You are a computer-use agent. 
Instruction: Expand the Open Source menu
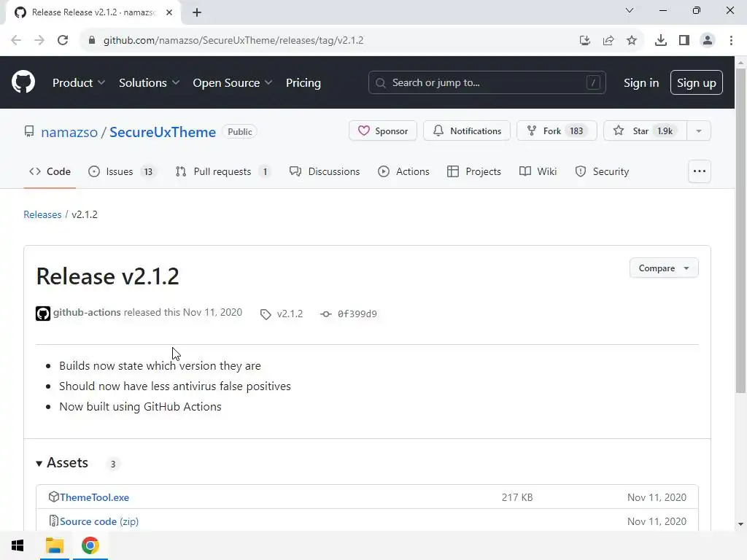coord(233,83)
